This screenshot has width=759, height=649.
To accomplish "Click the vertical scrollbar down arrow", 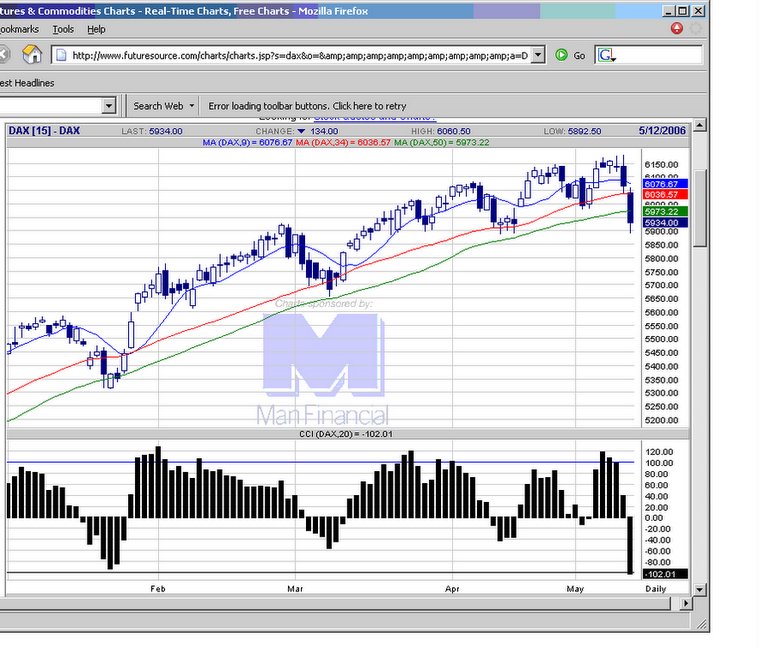I will point(699,589).
